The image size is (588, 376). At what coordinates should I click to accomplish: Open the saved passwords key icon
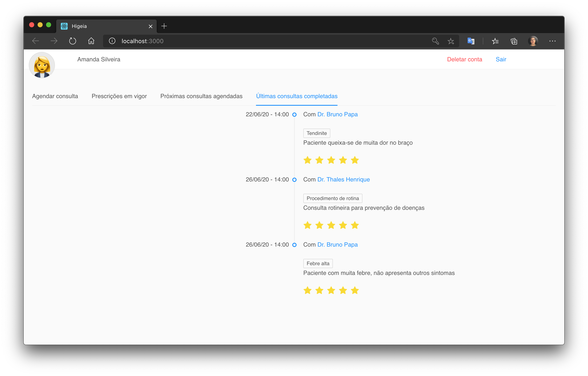(x=435, y=41)
